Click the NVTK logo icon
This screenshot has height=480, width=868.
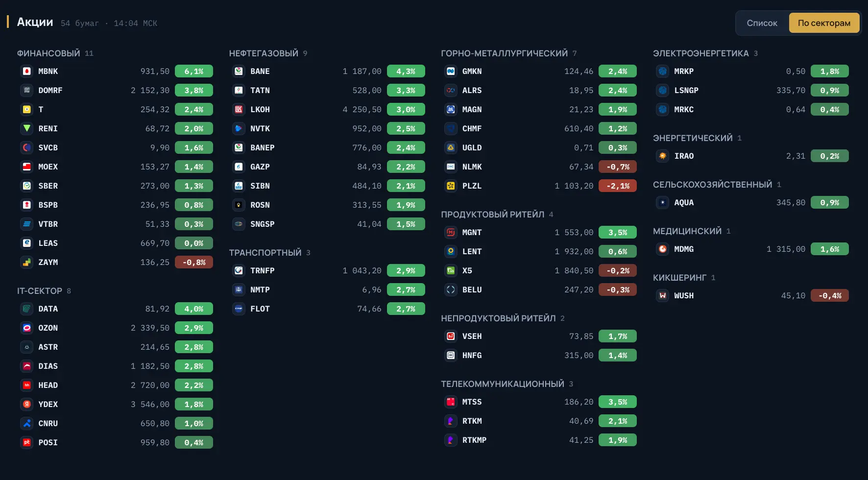click(x=239, y=129)
